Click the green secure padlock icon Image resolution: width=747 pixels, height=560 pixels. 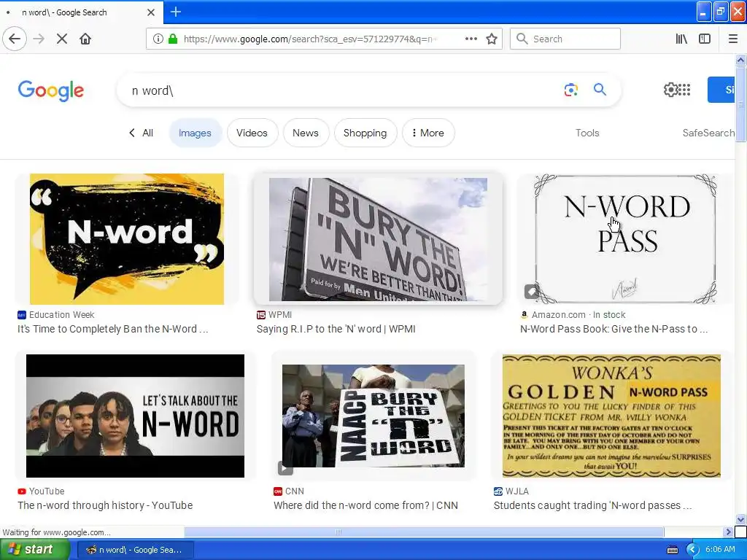(173, 39)
